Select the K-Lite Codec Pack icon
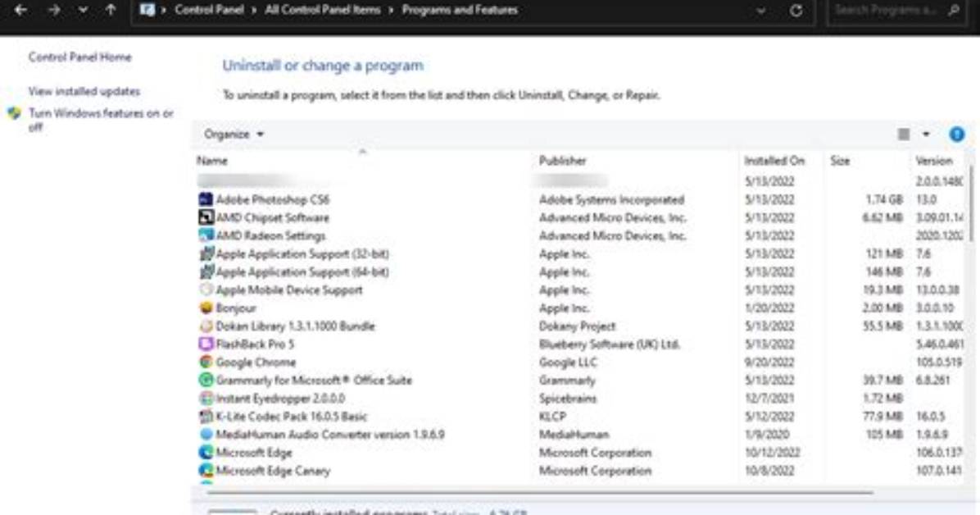The image size is (980, 515). point(206,417)
